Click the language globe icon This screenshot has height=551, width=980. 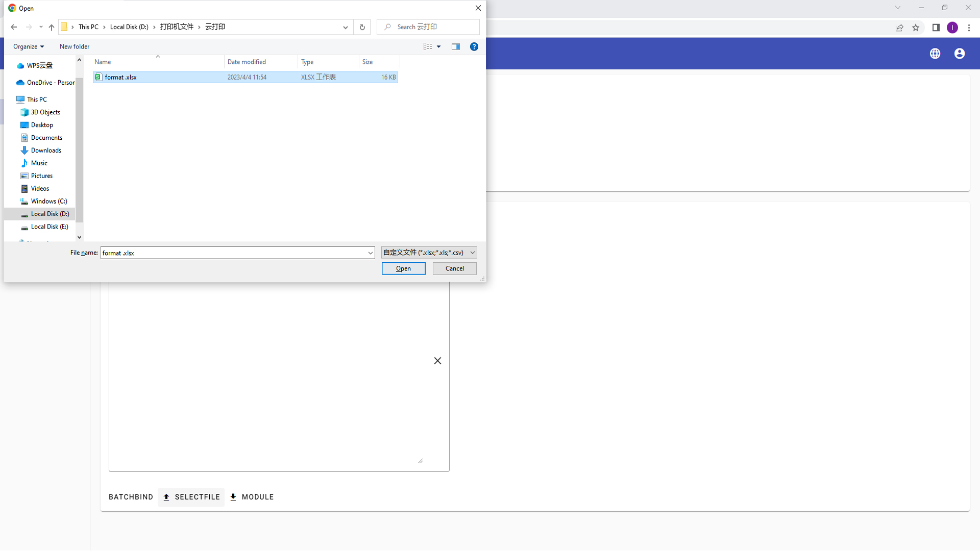click(x=935, y=54)
